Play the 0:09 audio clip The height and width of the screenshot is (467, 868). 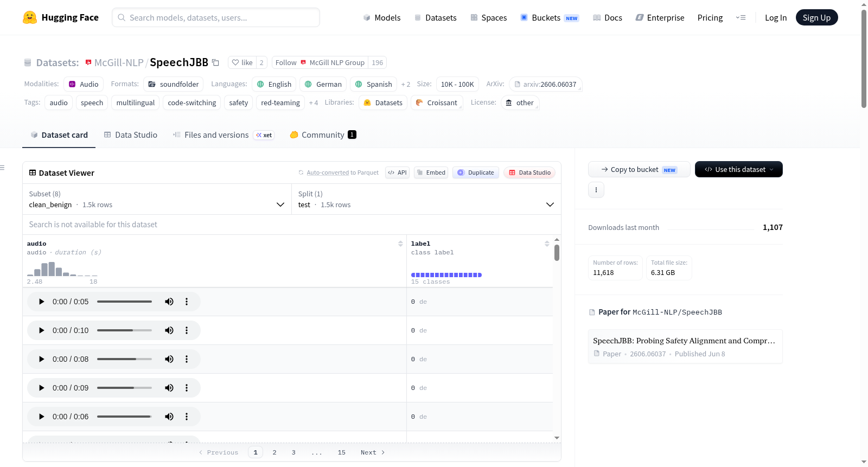click(41, 388)
